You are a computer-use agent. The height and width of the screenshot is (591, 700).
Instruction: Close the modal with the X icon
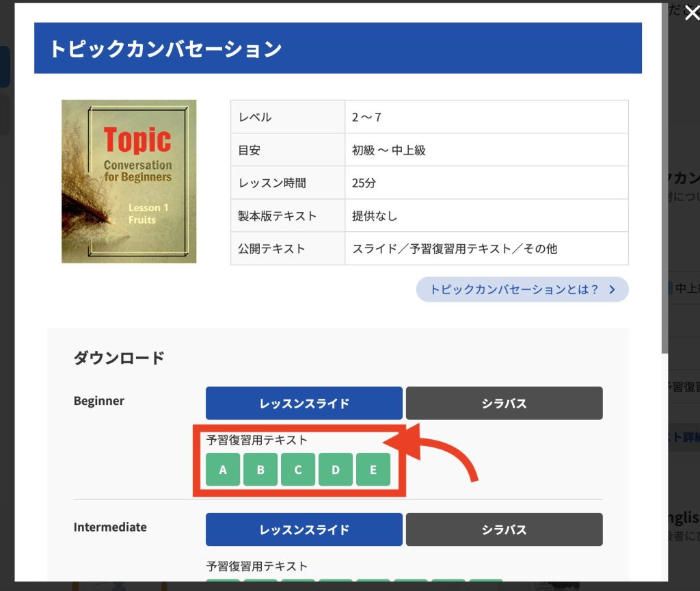(x=692, y=14)
